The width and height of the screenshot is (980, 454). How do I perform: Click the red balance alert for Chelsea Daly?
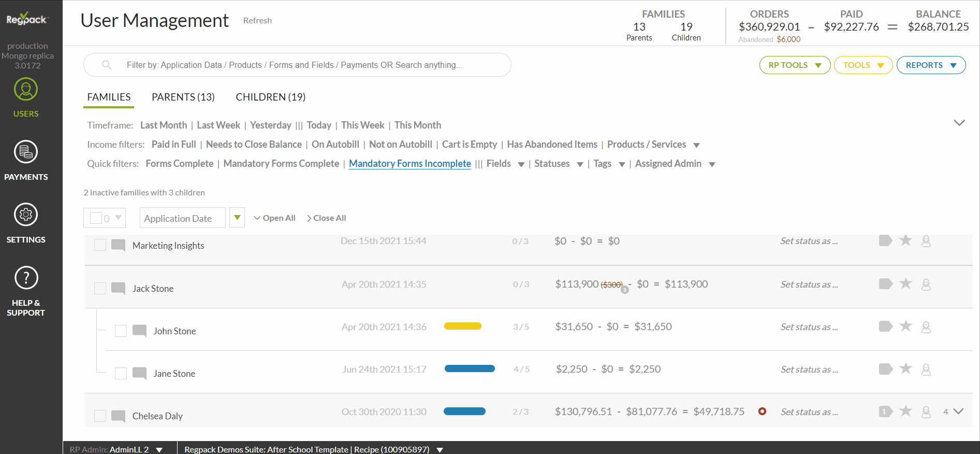coord(762,412)
